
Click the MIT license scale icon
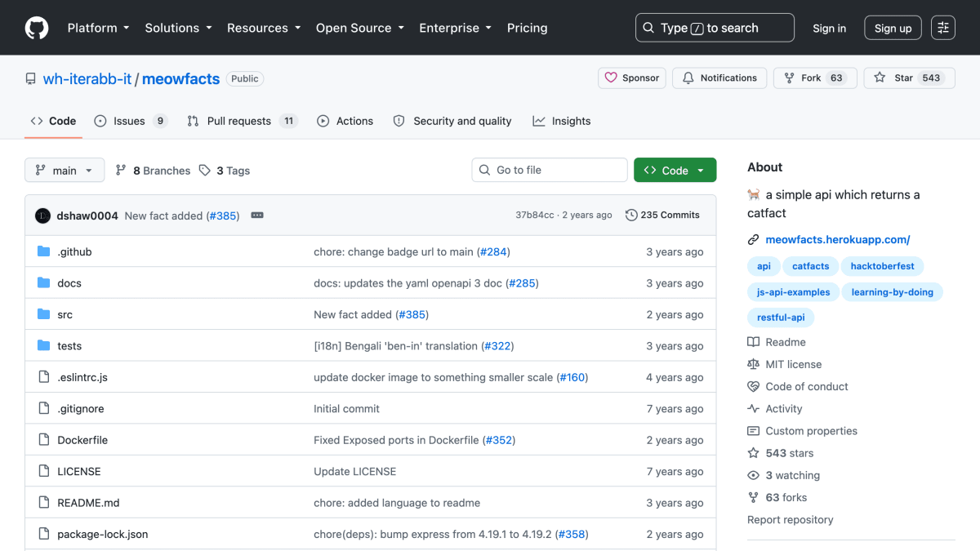(x=753, y=364)
